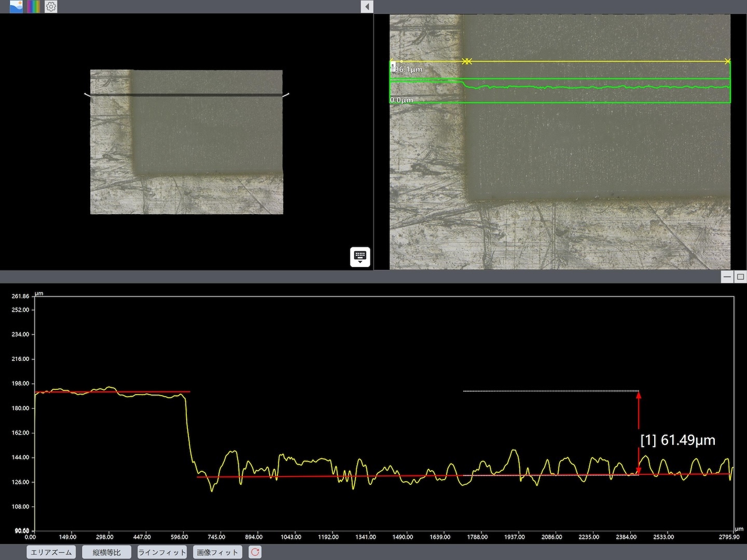Screen dimensions: 747x560
Task: Open the rainbow height color map icon
Action: [x=33, y=7]
